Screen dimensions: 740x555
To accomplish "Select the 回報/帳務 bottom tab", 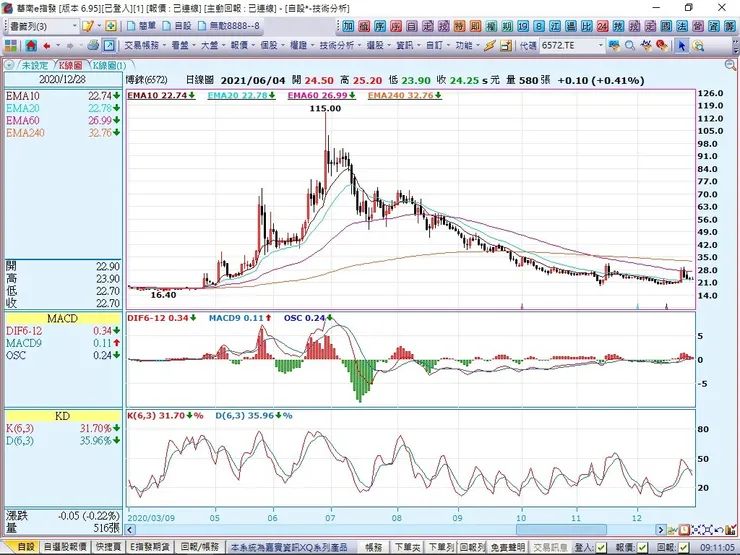I will point(200,547).
